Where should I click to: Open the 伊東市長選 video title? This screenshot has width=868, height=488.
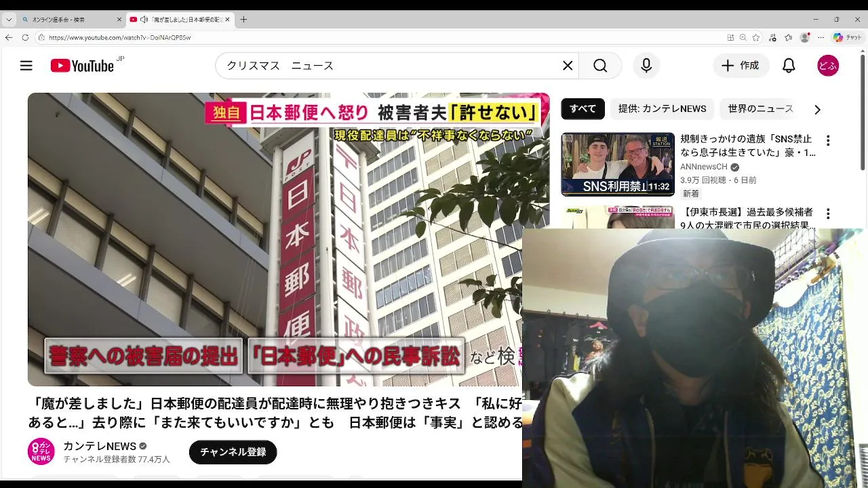tap(747, 218)
